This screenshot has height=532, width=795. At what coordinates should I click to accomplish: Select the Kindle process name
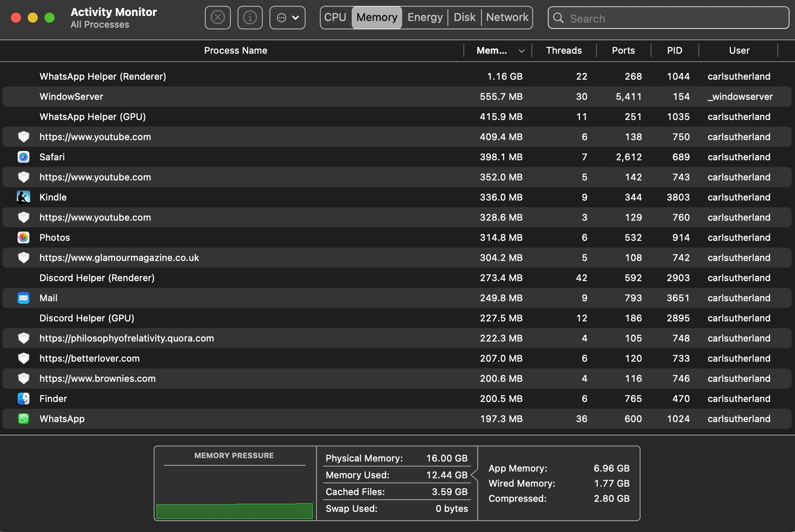tap(53, 197)
